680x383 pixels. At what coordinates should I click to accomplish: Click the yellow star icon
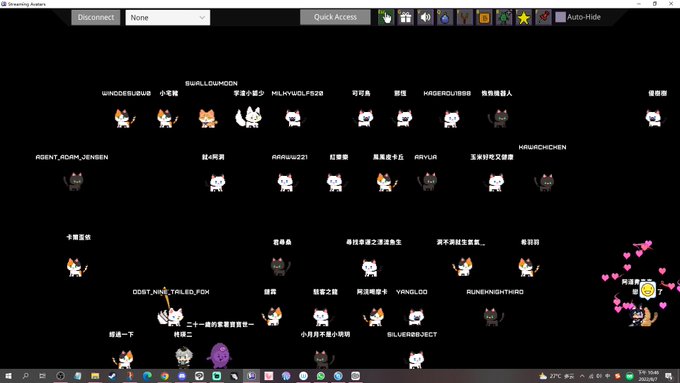(x=523, y=17)
